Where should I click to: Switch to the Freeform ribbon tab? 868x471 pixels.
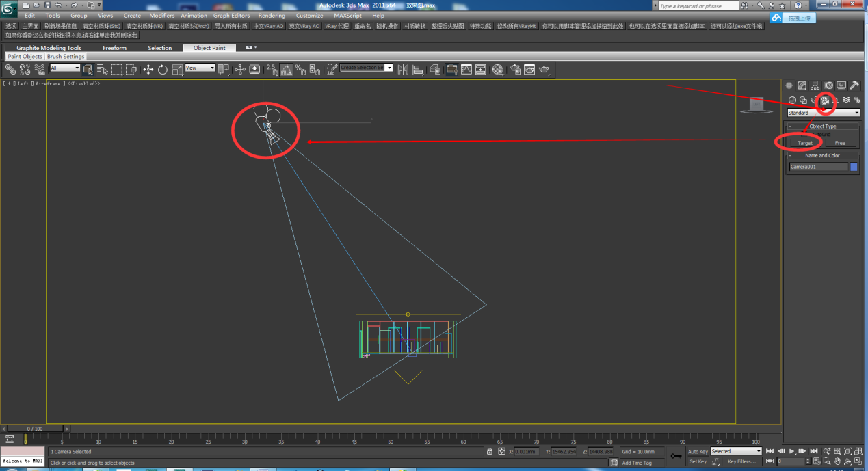point(114,48)
